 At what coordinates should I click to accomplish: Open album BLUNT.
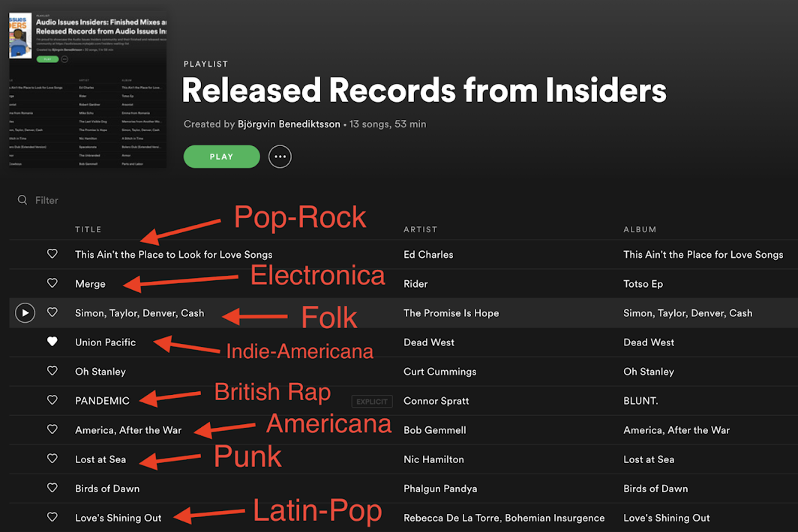(640, 401)
